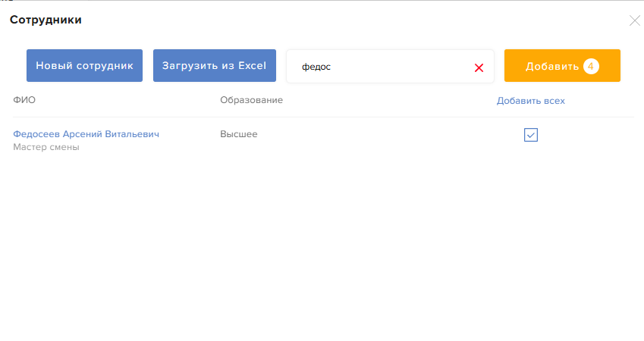The image size is (644, 341).
Task: Clear the search with the red X icon
Action: (x=479, y=67)
